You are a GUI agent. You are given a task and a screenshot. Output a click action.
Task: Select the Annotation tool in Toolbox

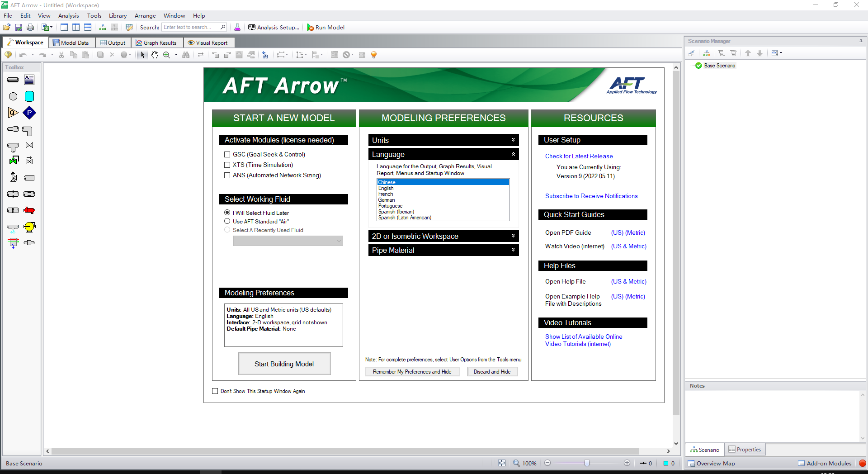(29, 80)
